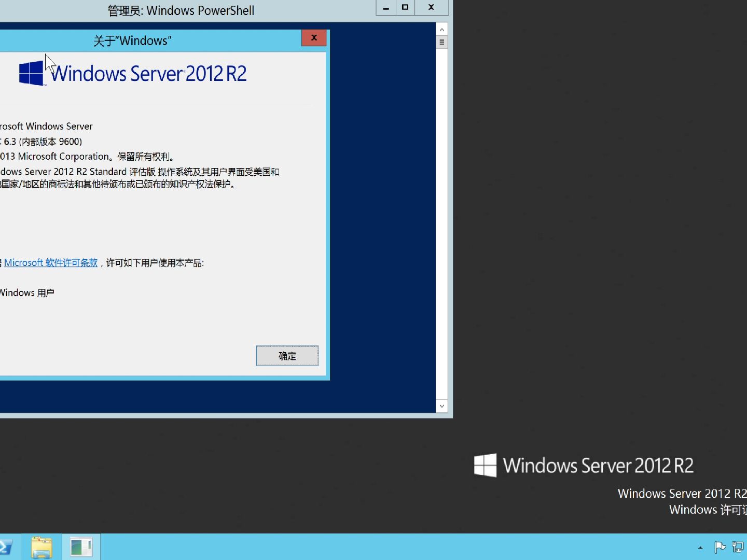Minimize the Windows PowerShell window
The height and width of the screenshot is (560, 747).
[x=385, y=8]
